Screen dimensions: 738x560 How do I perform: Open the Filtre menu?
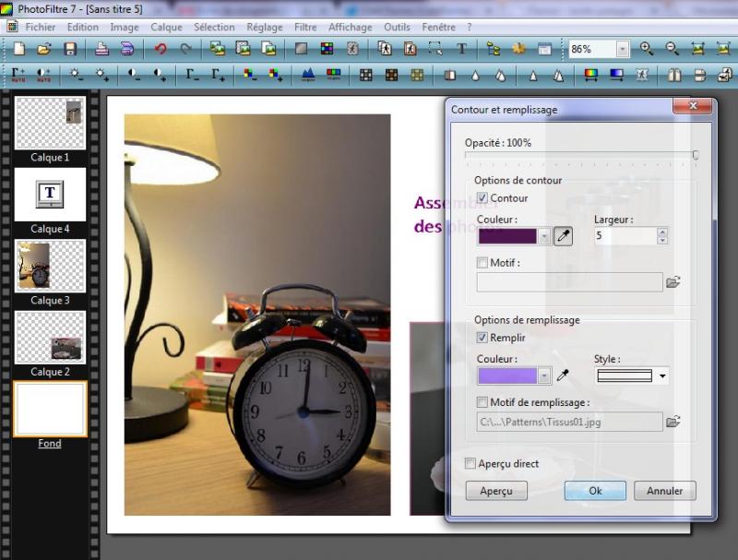(x=305, y=27)
